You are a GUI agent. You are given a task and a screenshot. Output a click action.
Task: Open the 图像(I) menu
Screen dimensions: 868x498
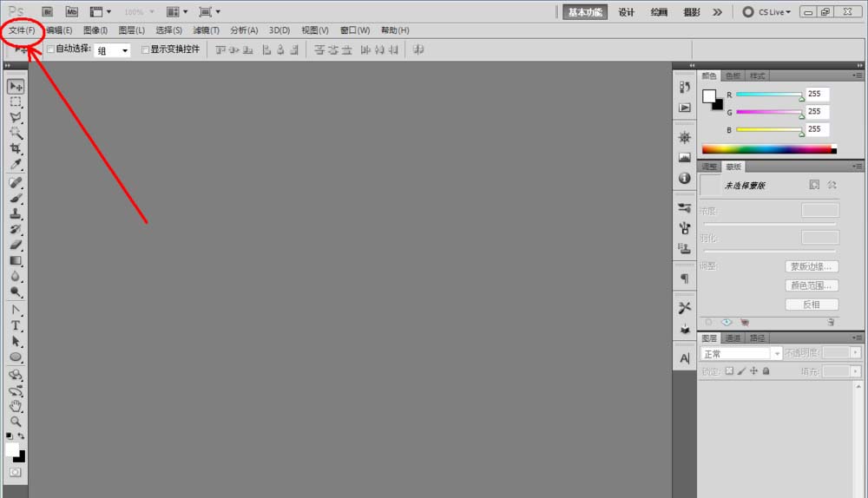pyautogui.click(x=95, y=30)
